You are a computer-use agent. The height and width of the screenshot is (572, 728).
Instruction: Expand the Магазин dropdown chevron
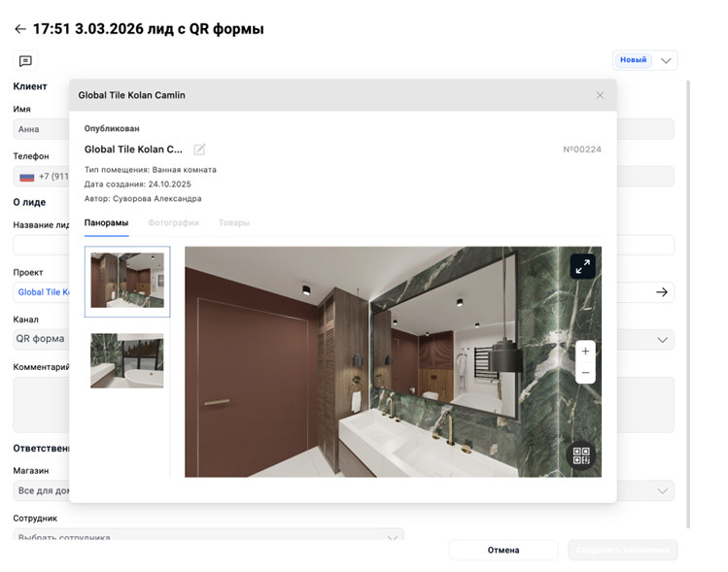pyautogui.click(x=663, y=490)
